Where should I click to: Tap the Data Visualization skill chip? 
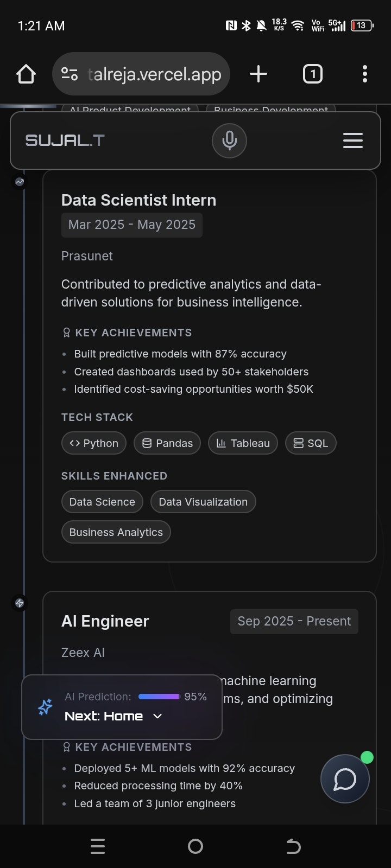click(x=203, y=502)
